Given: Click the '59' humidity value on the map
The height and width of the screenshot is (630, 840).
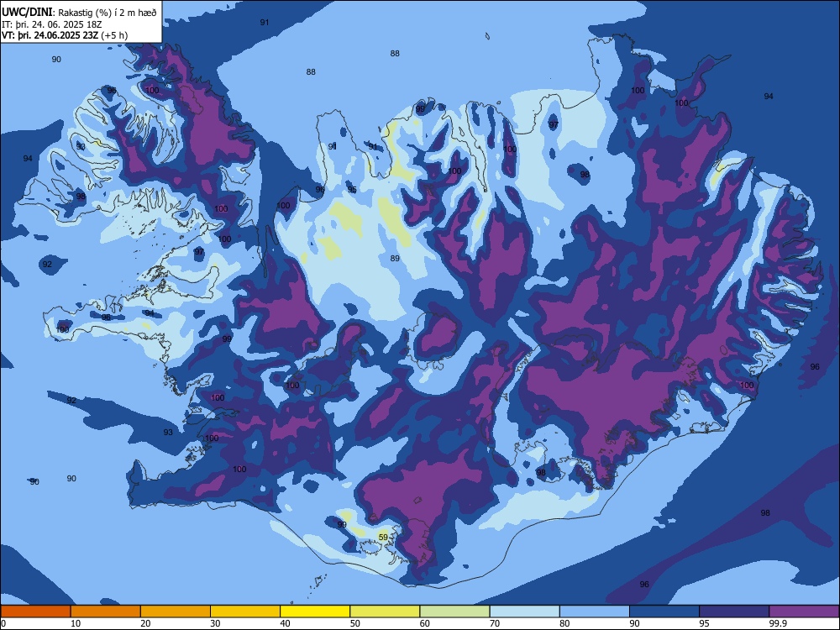Looking at the screenshot, I should pos(383,537).
